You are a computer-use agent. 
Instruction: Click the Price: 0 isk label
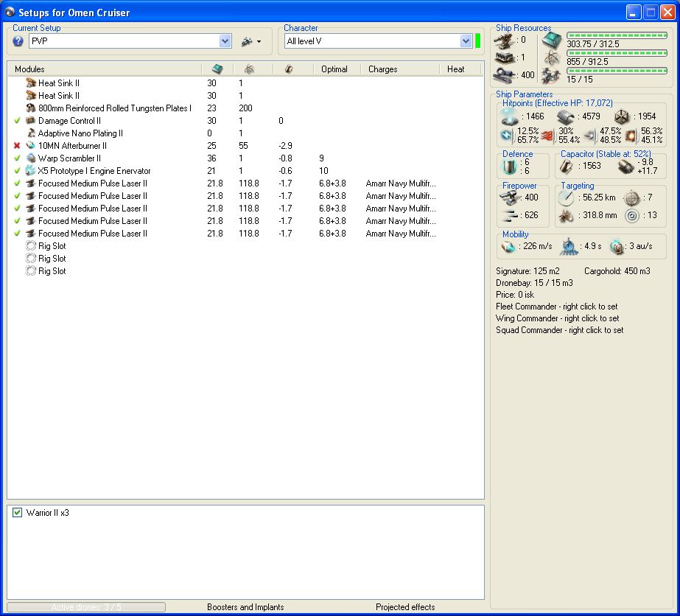(x=515, y=295)
